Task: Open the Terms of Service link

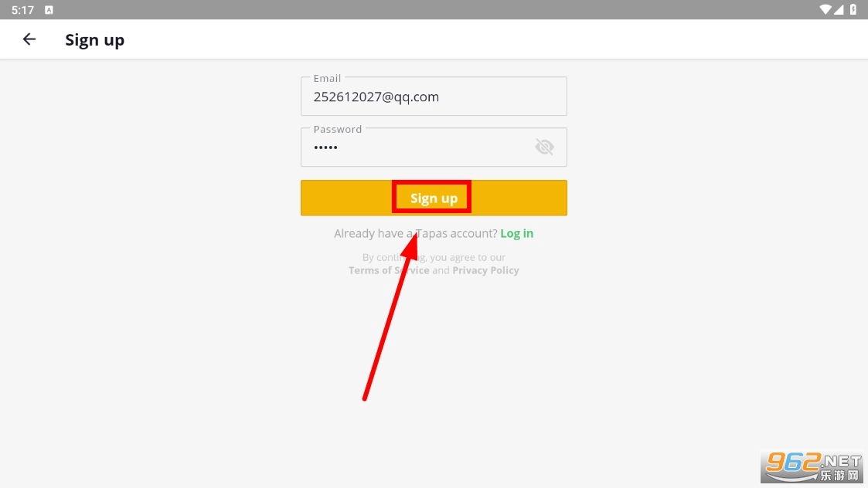Action: tap(389, 270)
